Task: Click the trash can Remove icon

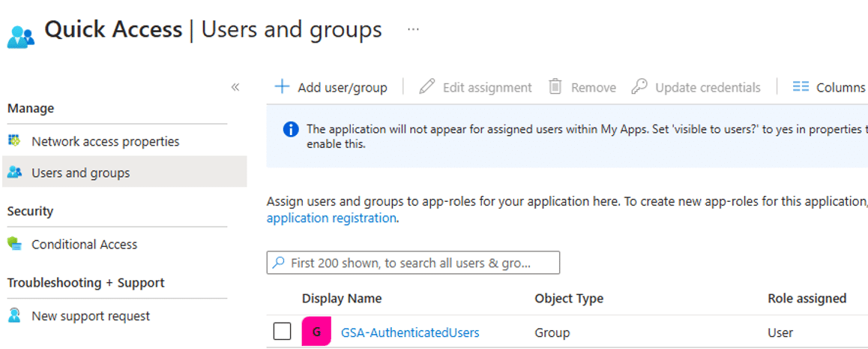Action: pyautogui.click(x=555, y=87)
